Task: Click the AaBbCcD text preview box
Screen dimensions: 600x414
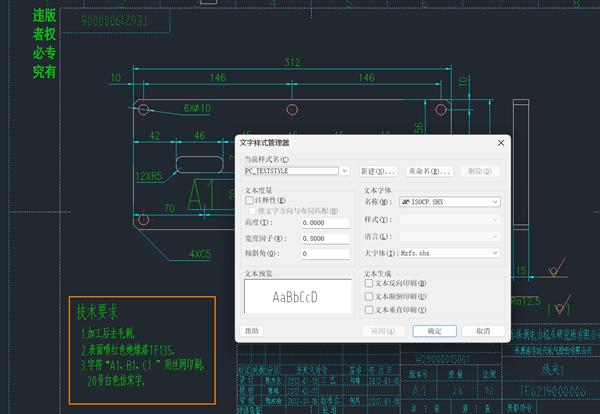Action: click(x=297, y=297)
